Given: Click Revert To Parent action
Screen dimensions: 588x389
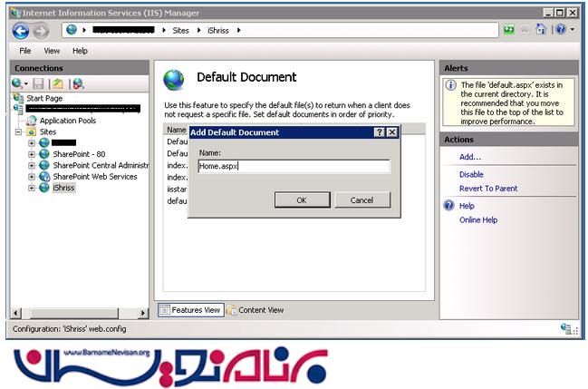Looking at the screenshot, I should 488,189.
